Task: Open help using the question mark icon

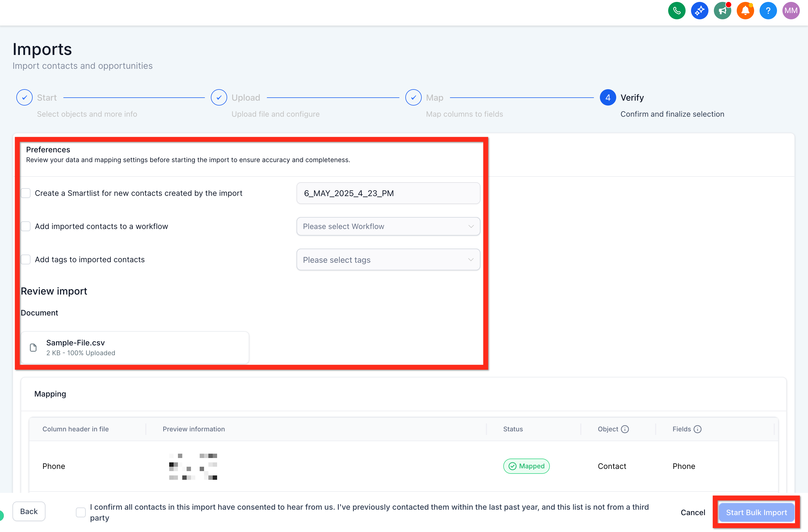Action: (768, 11)
